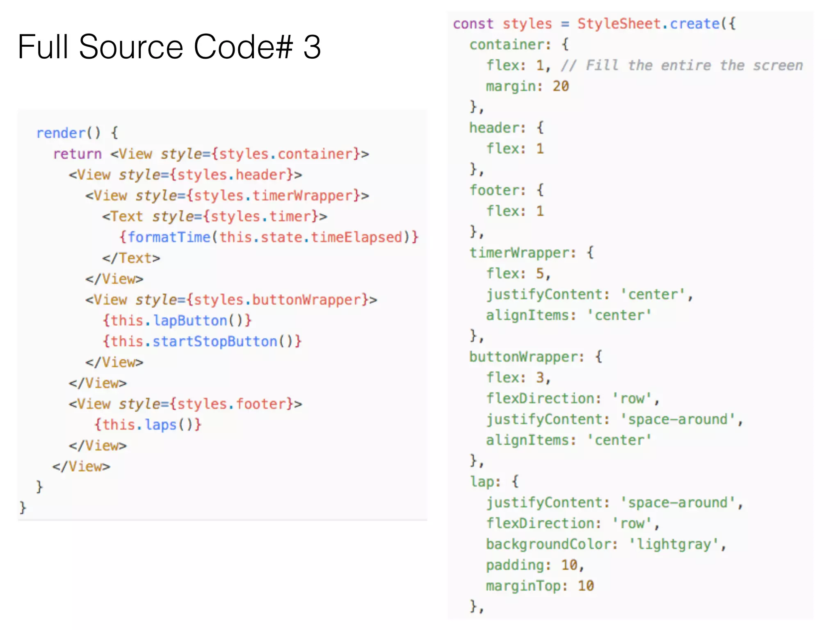Click the 'this.laps()' call
Screen dimensions: 840x630
[148, 425]
